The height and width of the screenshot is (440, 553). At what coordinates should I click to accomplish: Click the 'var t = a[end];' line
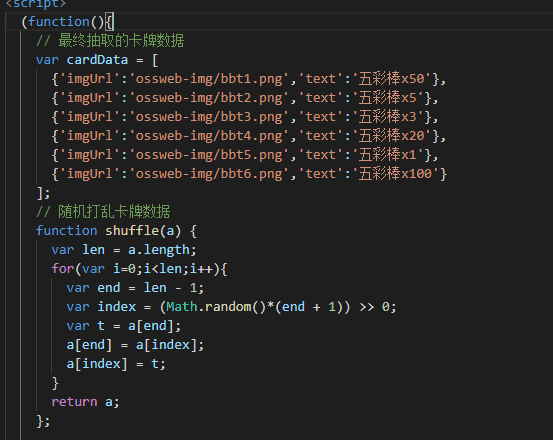[x=124, y=326]
